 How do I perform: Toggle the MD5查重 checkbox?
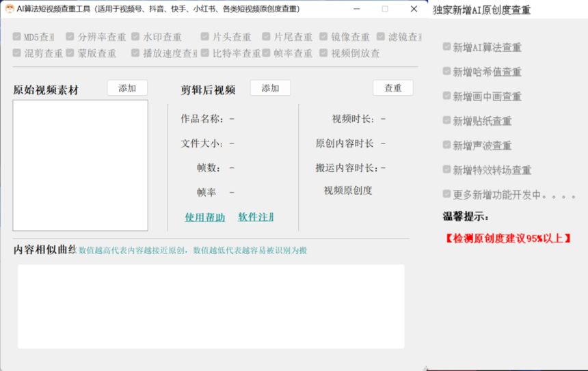coord(17,37)
